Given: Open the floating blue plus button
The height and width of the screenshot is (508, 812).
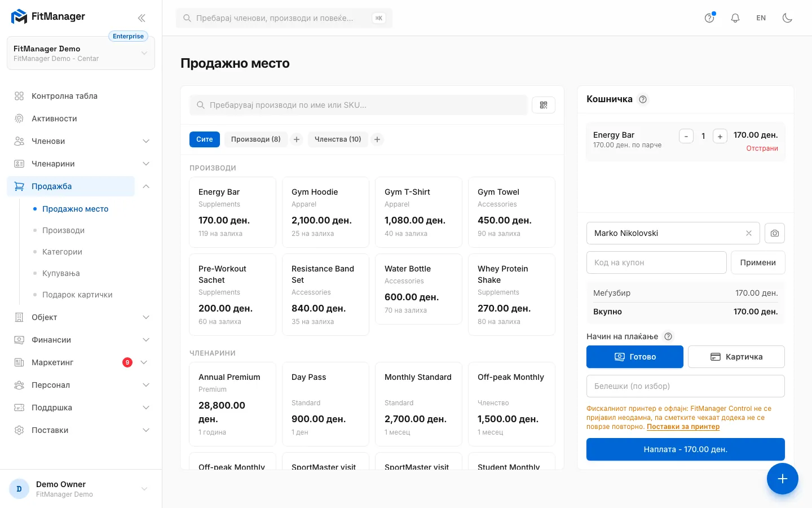Looking at the screenshot, I should (x=783, y=479).
